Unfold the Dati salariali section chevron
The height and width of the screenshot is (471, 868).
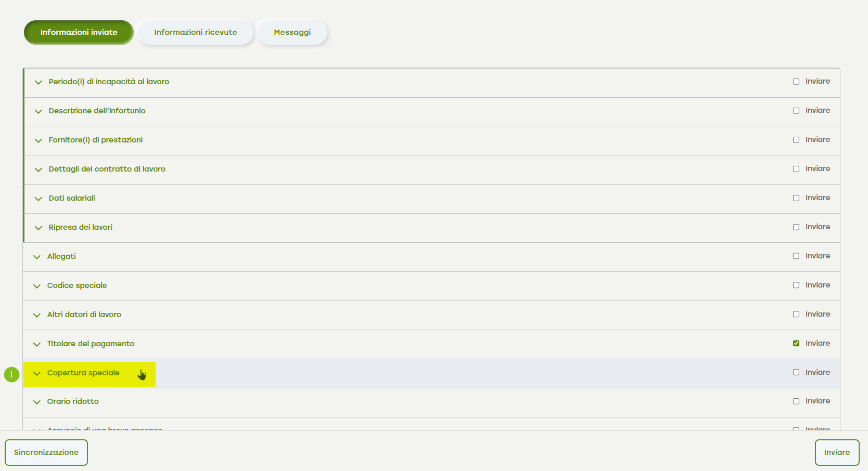[38, 199]
